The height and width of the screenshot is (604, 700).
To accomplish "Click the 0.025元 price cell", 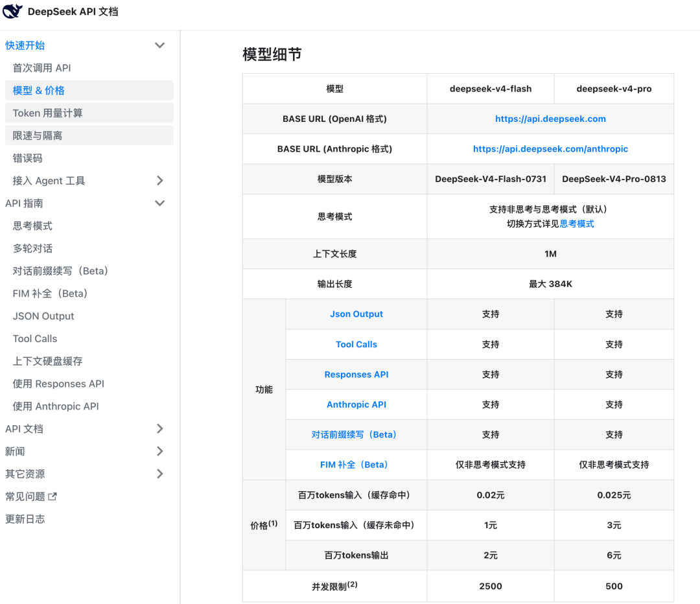I will coord(614,494).
